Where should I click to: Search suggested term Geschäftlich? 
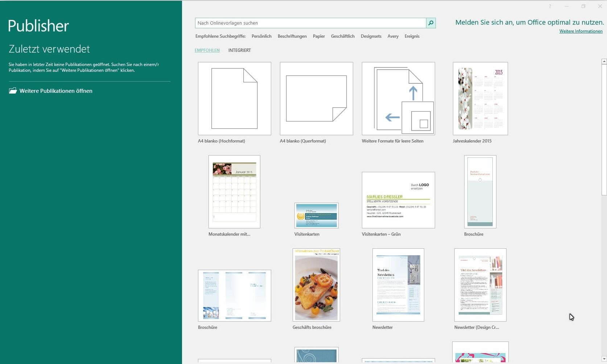[x=343, y=36]
